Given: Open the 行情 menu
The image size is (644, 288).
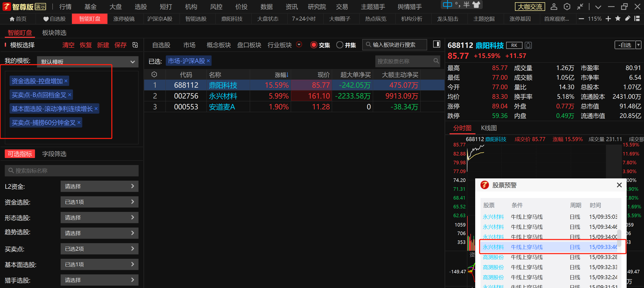Looking at the screenshot, I should (65, 7).
